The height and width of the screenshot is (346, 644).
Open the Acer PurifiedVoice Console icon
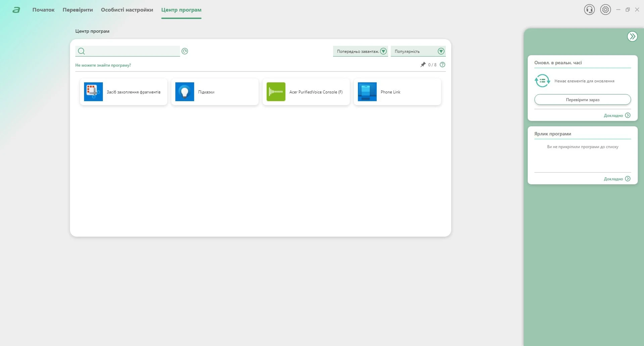click(x=276, y=92)
